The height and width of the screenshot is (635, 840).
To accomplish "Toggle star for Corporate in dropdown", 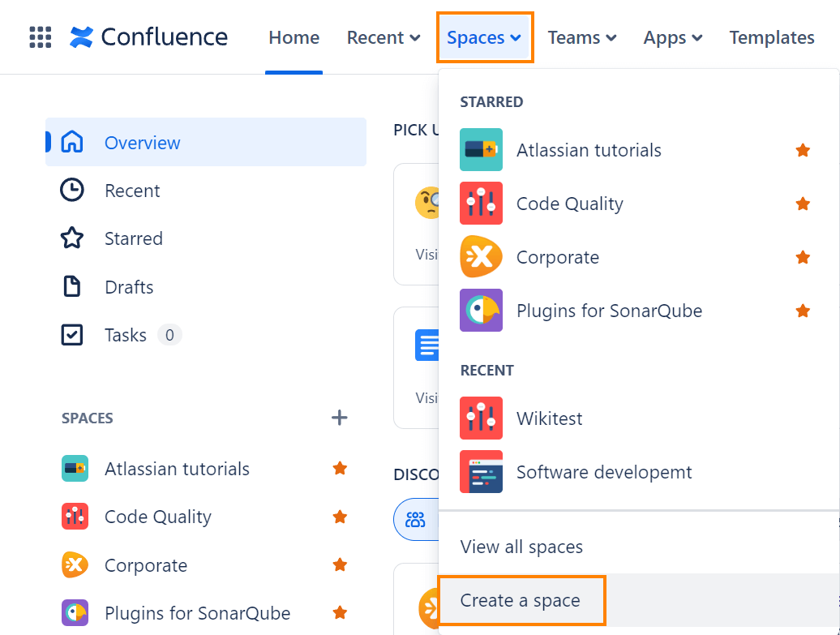I will (803, 257).
